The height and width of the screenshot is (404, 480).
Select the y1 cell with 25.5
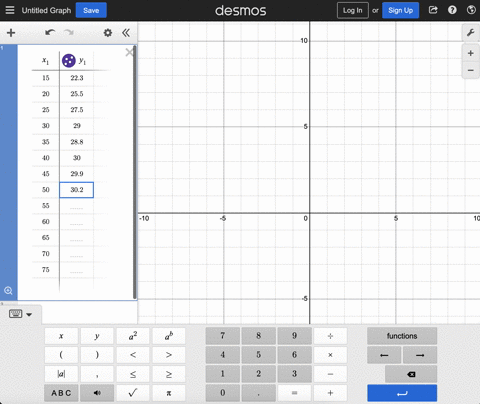point(77,94)
